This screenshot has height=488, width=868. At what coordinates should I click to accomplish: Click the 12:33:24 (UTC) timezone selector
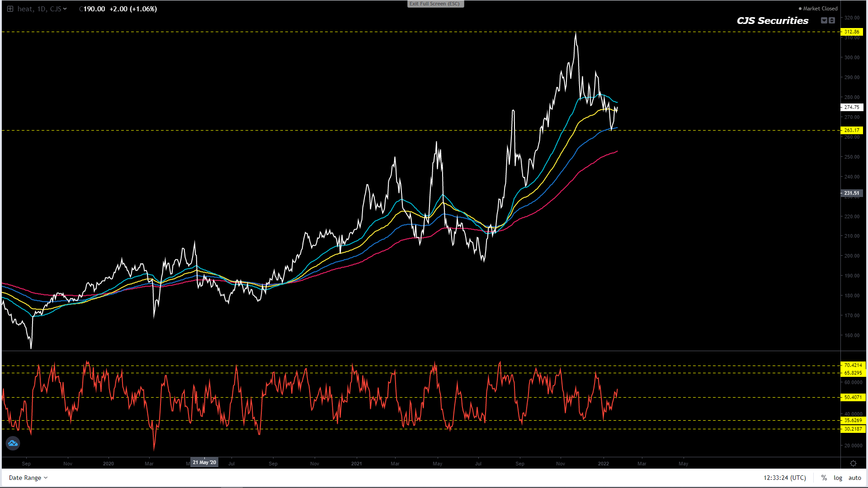coord(785,478)
